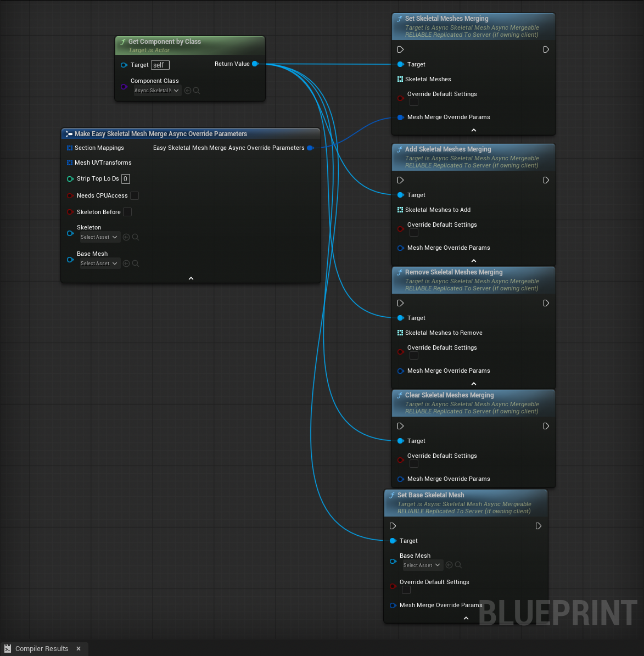Click the Compiler Results panel icon at bottom left
Screen dimensions: 644x656
pos(8,648)
